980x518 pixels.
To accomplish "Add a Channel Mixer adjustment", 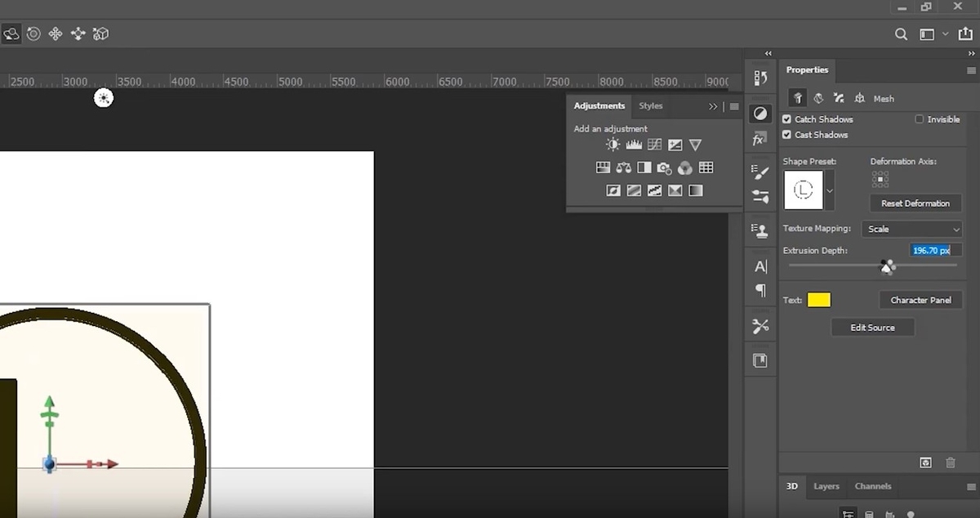I will (x=685, y=167).
